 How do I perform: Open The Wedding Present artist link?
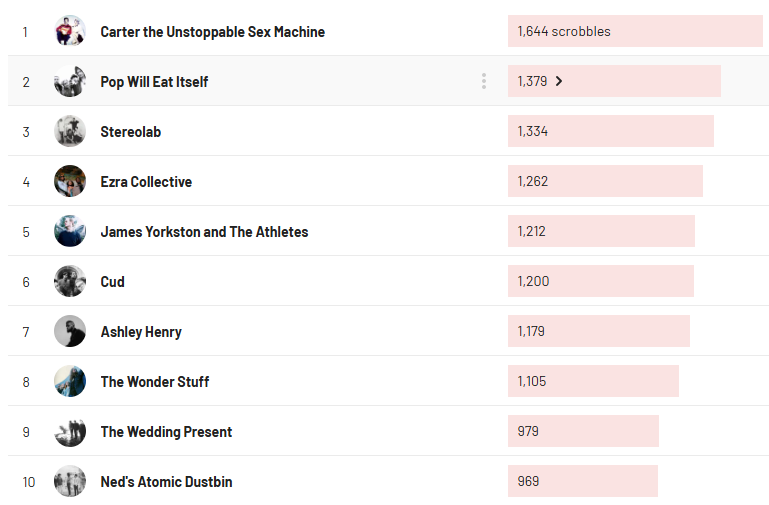coord(166,432)
